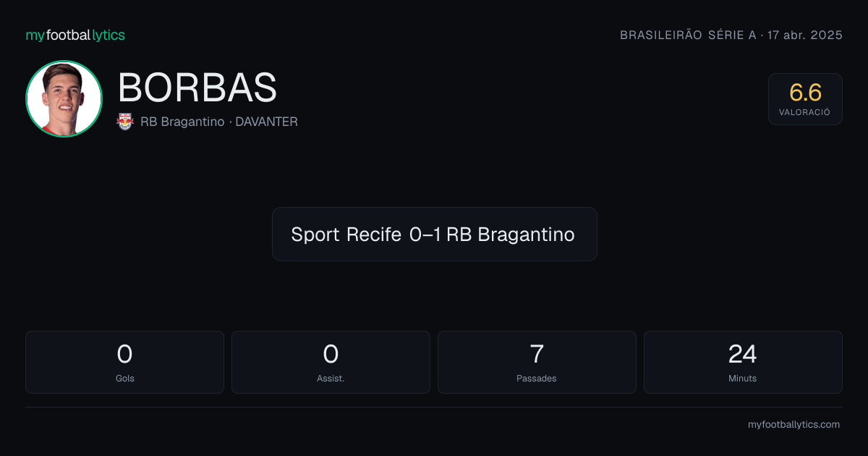Open the 6.6 Valoració rating box
The width and height of the screenshot is (868, 456).
805,99
